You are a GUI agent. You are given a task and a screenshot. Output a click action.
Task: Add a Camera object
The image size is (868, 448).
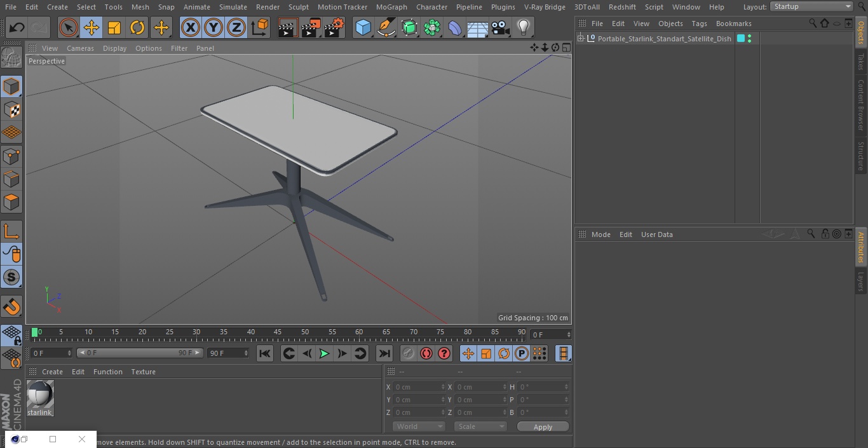(x=501, y=27)
